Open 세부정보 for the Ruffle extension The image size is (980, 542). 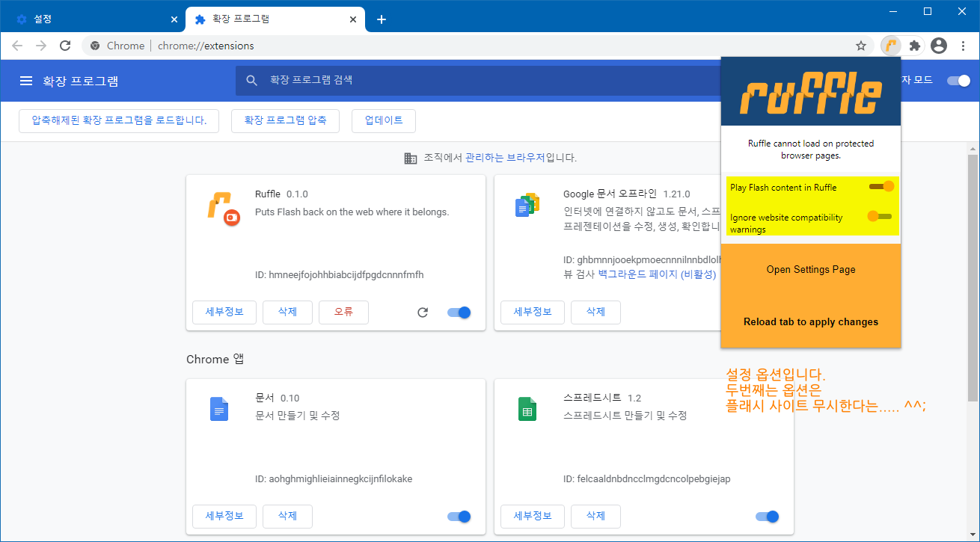pyautogui.click(x=224, y=312)
